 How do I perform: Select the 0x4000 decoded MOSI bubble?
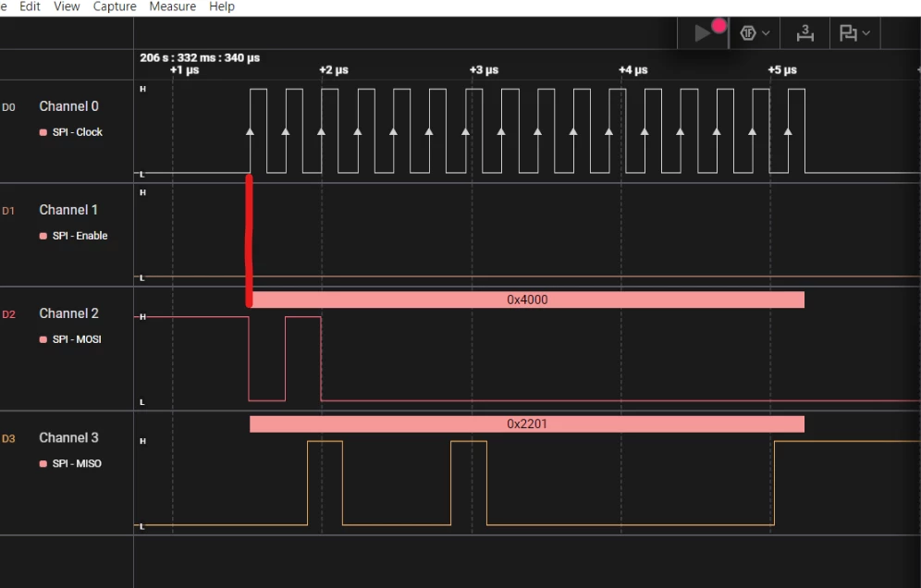tap(527, 300)
